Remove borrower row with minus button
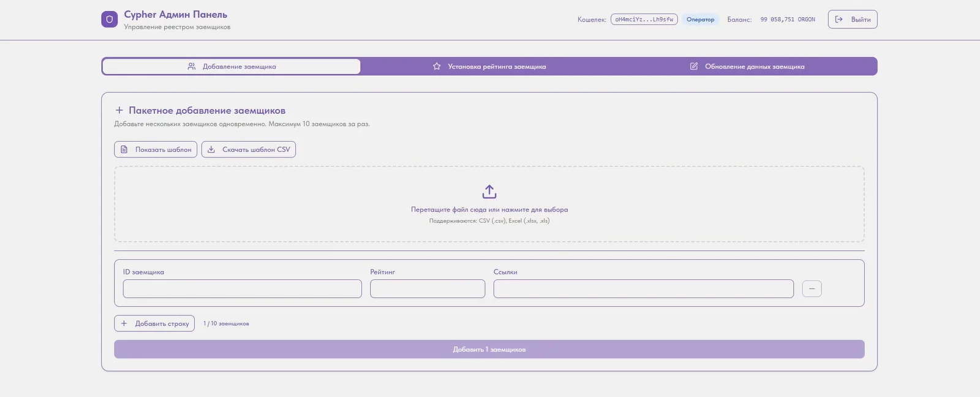The width and height of the screenshot is (980, 397). pos(812,289)
